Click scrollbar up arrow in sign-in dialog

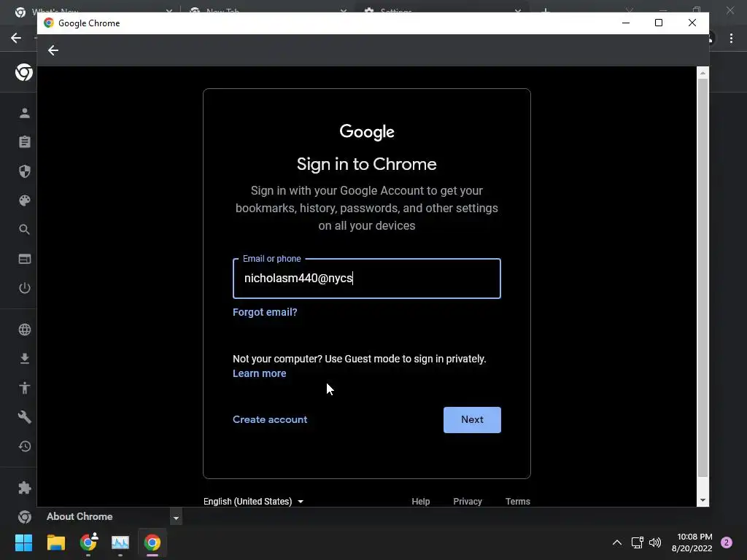tap(703, 73)
